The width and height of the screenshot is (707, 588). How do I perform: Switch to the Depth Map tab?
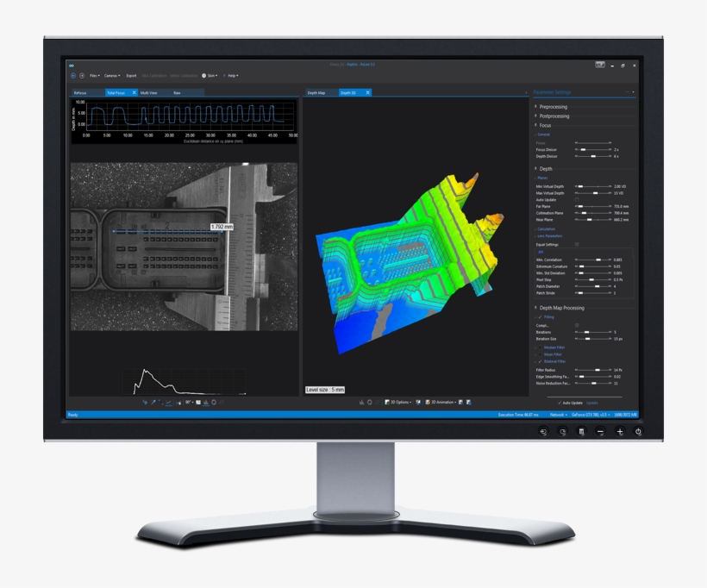[x=316, y=92]
